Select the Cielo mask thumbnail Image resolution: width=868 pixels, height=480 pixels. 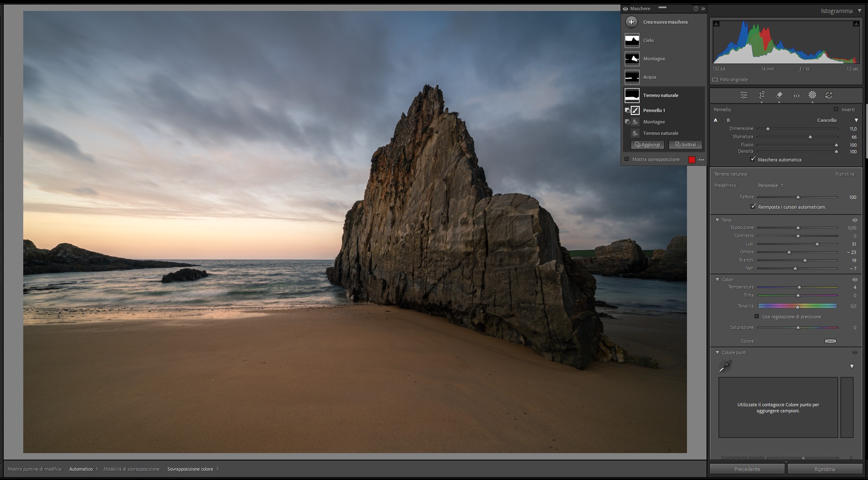click(632, 40)
